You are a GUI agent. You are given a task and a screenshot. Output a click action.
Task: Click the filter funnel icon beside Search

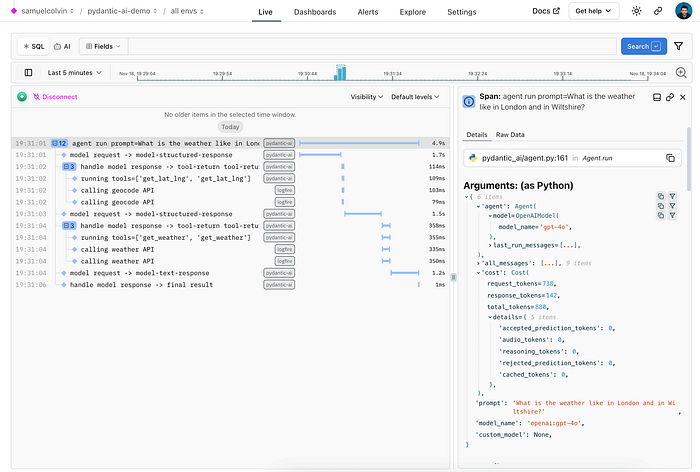(679, 46)
